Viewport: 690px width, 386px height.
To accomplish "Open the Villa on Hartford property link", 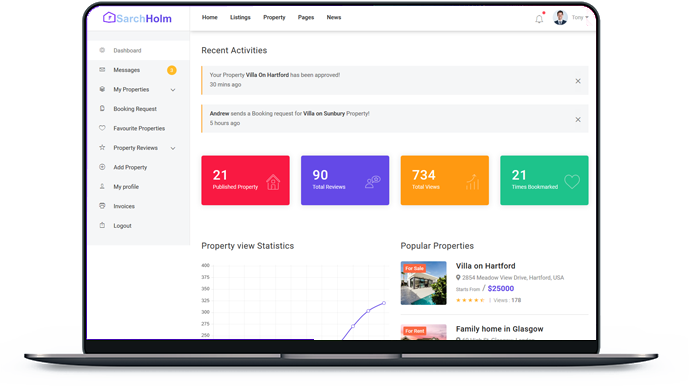I will click(x=485, y=266).
